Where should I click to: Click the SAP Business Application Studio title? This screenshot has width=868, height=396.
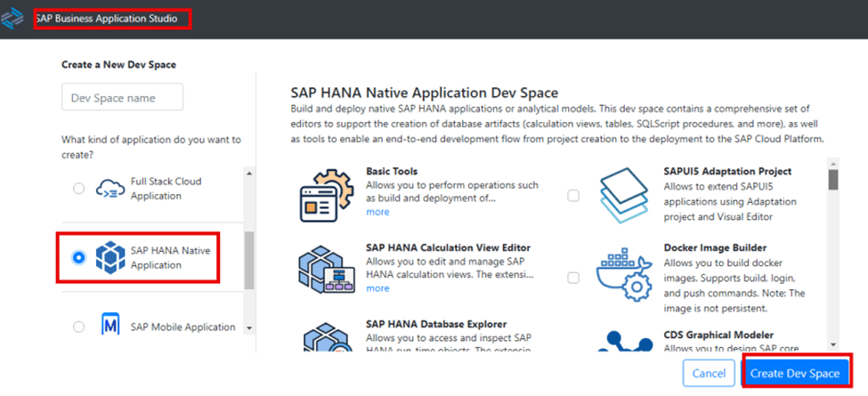(106, 19)
